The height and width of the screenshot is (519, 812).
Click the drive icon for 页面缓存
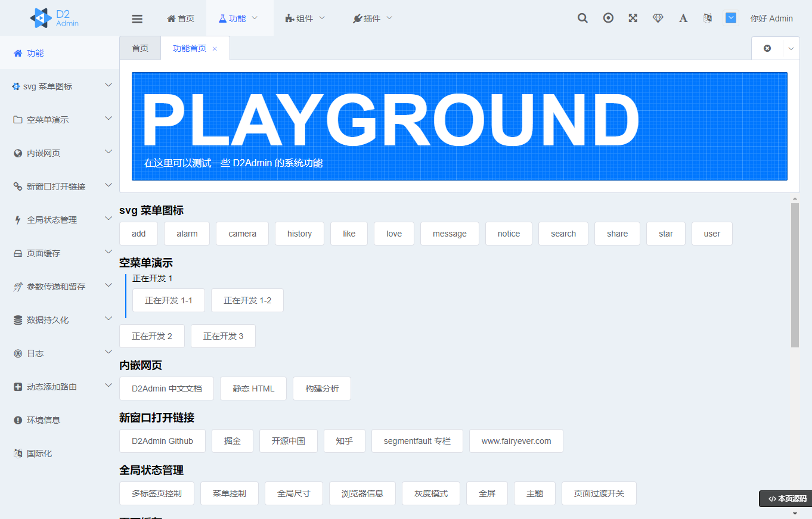(18, 253)
